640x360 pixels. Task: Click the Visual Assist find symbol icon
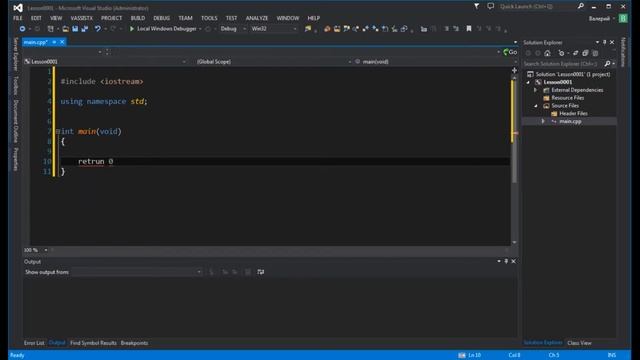[x=347, y=29]
